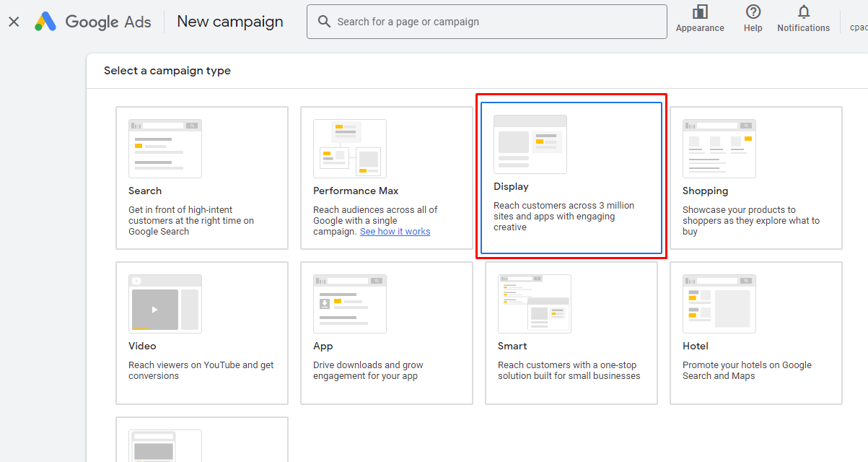Open the 'See how it works' link
The width and height of the screenshot is (868, 462).
(x=395, y=232)
